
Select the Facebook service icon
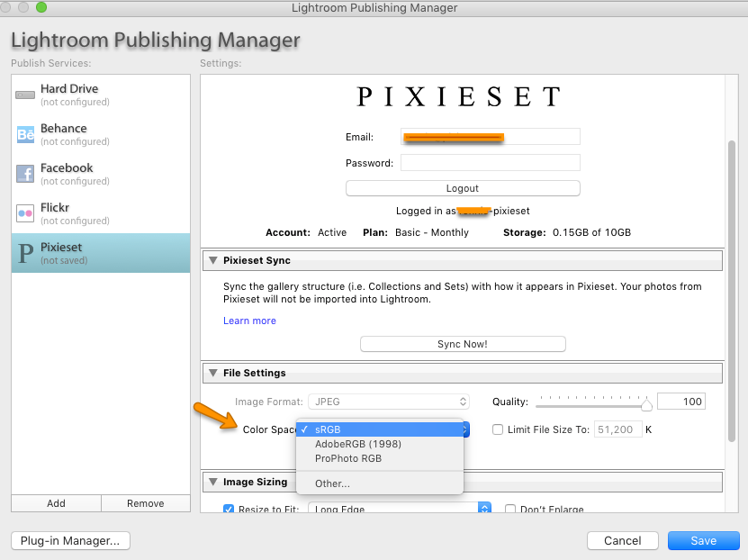[x=25, y=174]
